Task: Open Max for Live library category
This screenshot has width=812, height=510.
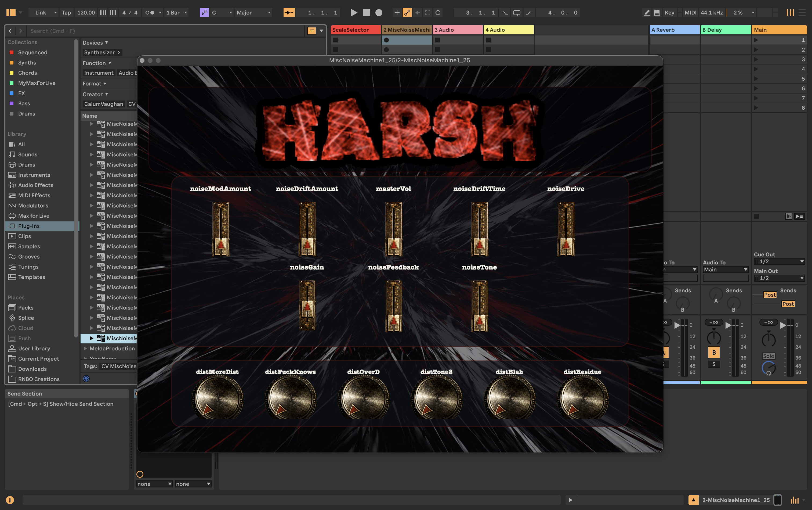Action: (x=34, y=216)
